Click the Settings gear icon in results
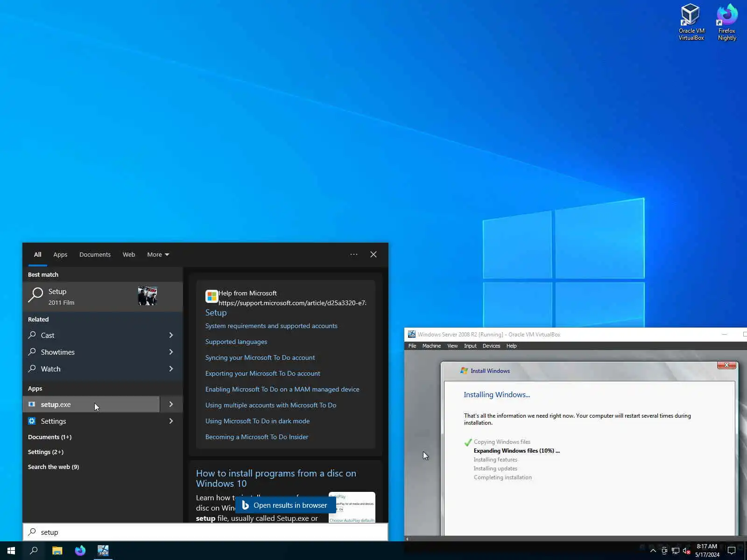 click(32, 421)
